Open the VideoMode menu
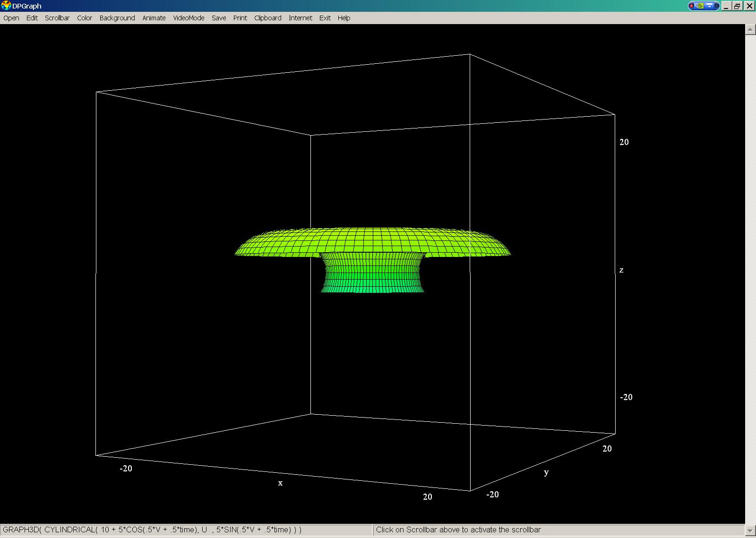Screen dimensions: 756x538 189,18
